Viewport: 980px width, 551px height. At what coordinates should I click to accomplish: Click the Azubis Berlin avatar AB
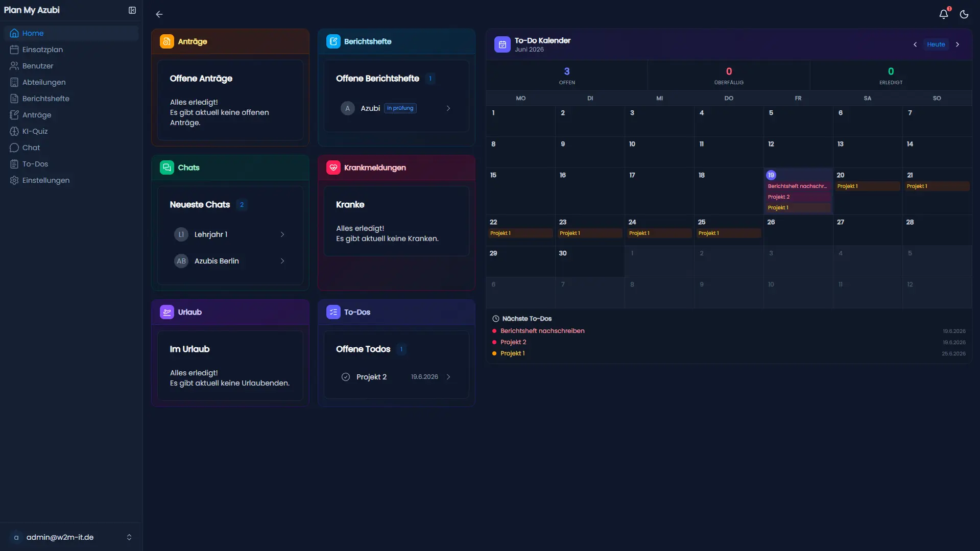(x=181, y=261)
